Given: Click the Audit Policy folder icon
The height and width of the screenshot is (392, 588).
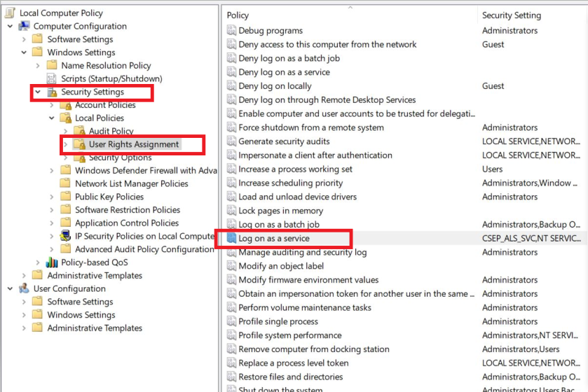Looking at the screenshot, I should [79, 131].
